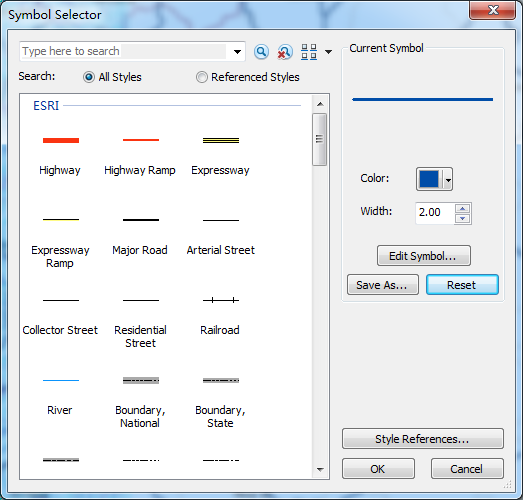
Task: Increase the Width with up arrow
Action: pos(463,208)
